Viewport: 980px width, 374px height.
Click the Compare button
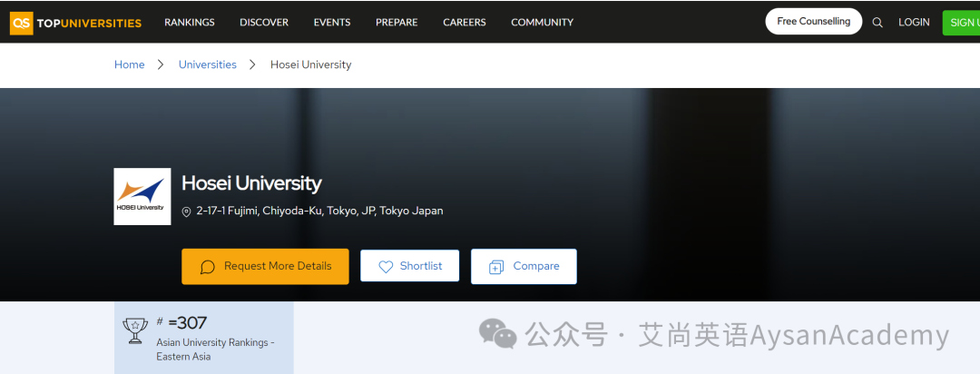(524, 266)
